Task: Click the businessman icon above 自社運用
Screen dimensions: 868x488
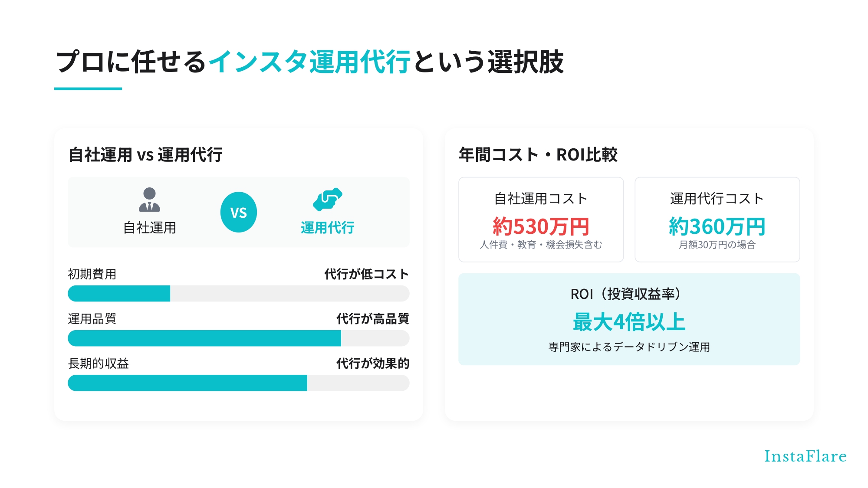Action: pos(149,200)
